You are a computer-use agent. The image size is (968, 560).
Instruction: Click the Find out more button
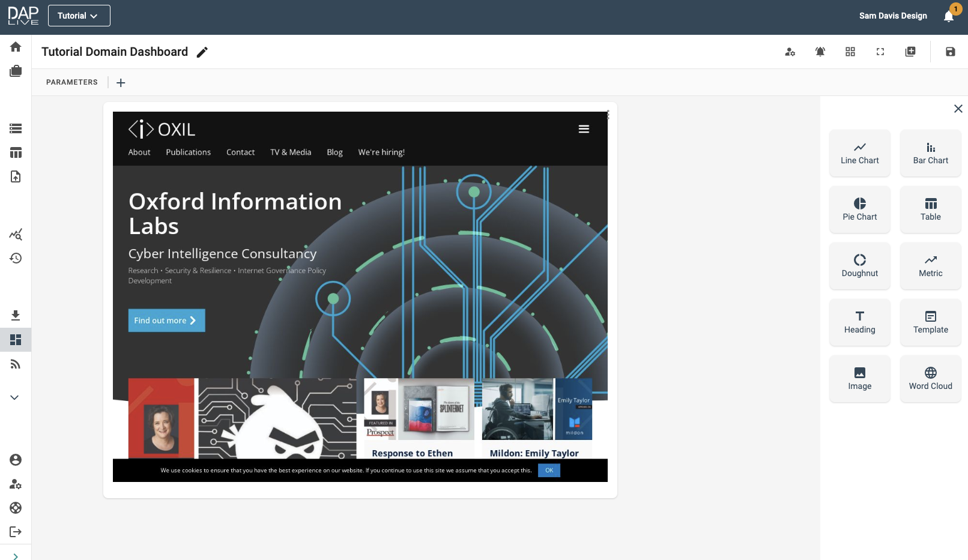point(166,321)
